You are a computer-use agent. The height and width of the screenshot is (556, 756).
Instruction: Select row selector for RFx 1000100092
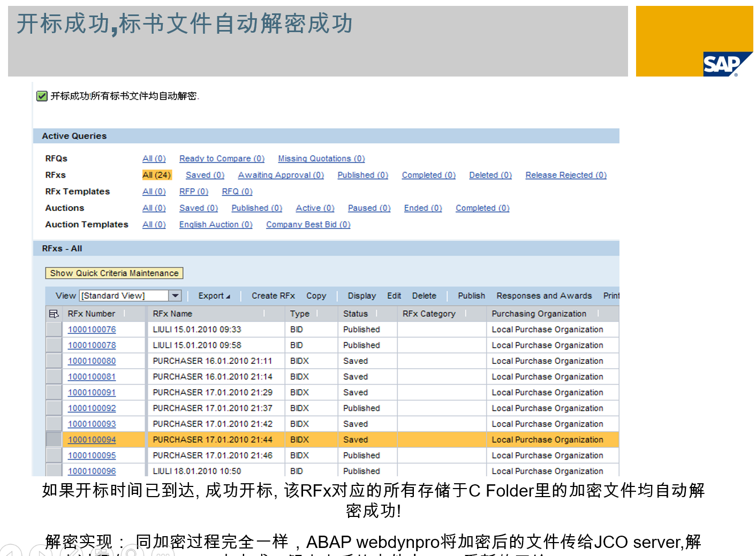pyautogui.click(x=54, y=408)
